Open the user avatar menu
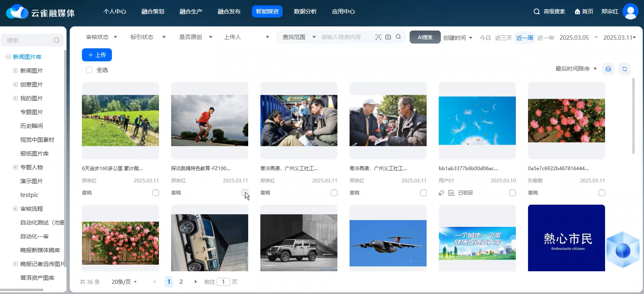Screen dimensions: 644x294 point(630,11)
